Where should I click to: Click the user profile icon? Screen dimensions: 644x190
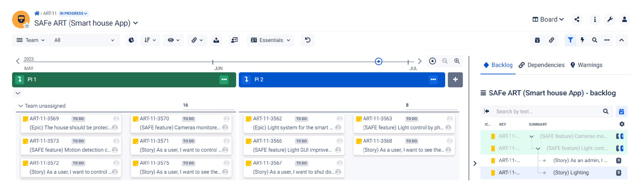coord(624,20)
